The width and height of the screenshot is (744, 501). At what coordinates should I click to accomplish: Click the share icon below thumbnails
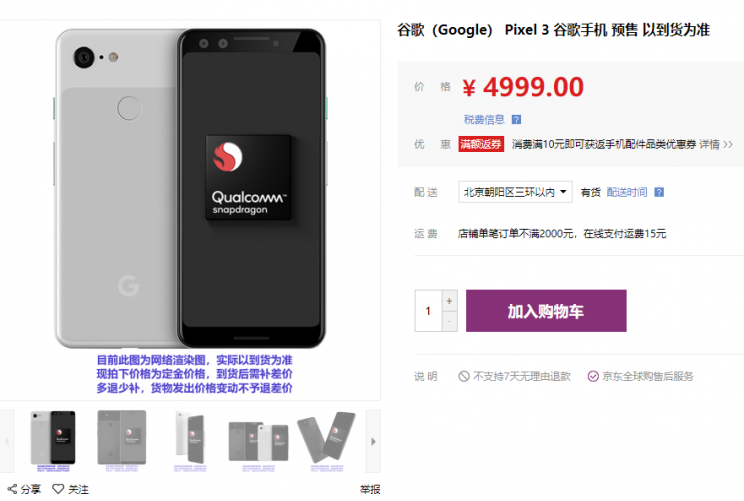pyautogui.click(x=12, y=489)
